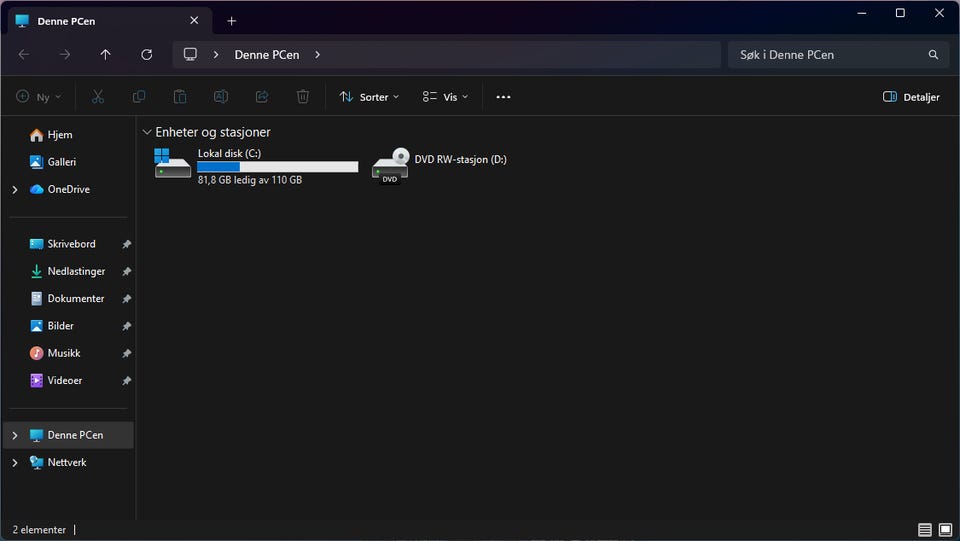Click the Share icon in toolbar
Viewport: 960px width, 541px height.
262,97
